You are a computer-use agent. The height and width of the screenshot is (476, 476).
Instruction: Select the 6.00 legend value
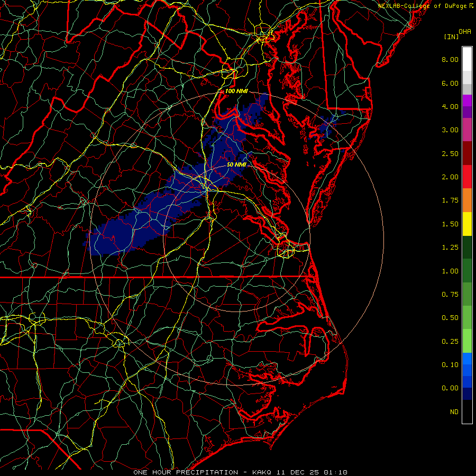pos(450,83)
